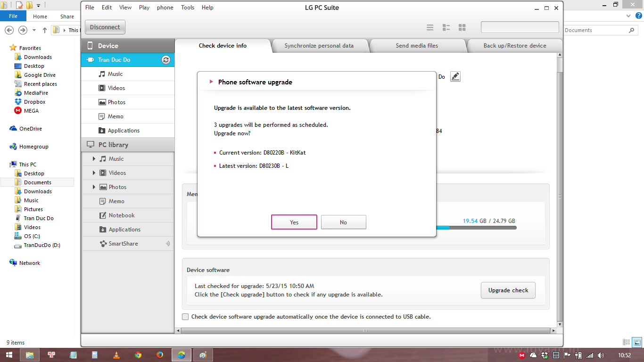The width and height of the screenshot is (644, 362).
Task: Open the Help menu
Action: pos(207,8)
